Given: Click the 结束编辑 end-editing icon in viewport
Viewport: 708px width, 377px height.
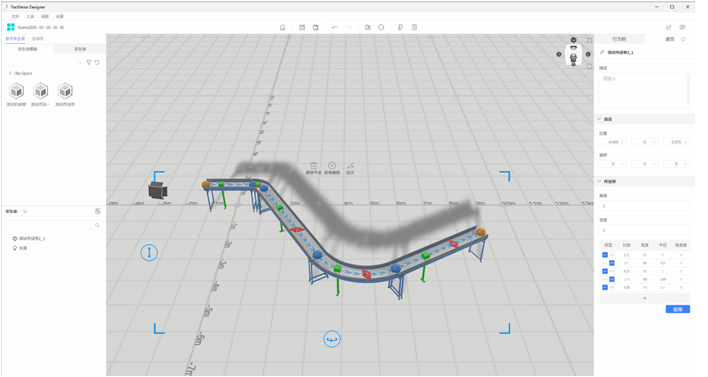Looking at the screenshot, I should coord(332,165).
